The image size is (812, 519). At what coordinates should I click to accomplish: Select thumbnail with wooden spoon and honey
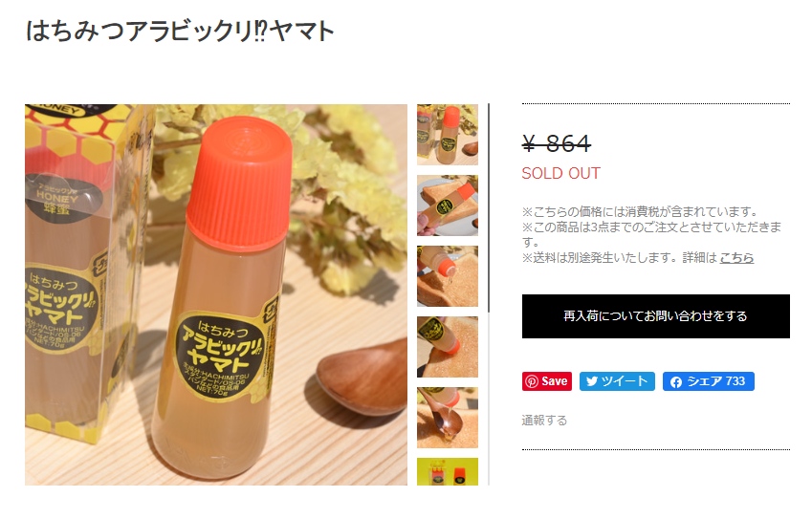tap(448, 418)
